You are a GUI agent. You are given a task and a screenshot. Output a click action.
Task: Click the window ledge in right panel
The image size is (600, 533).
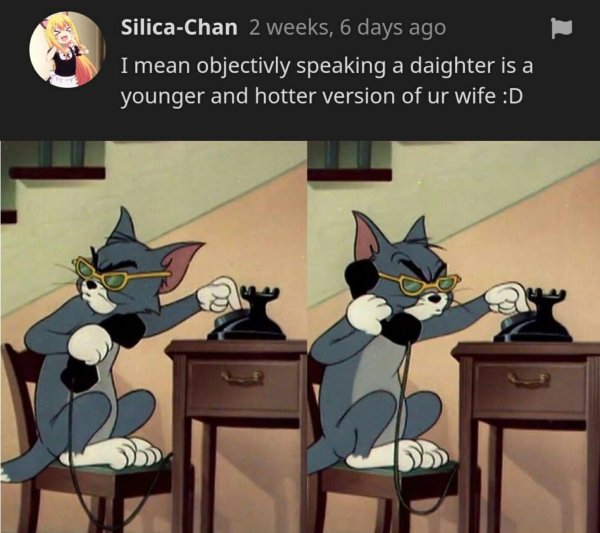tap(349, 174)
